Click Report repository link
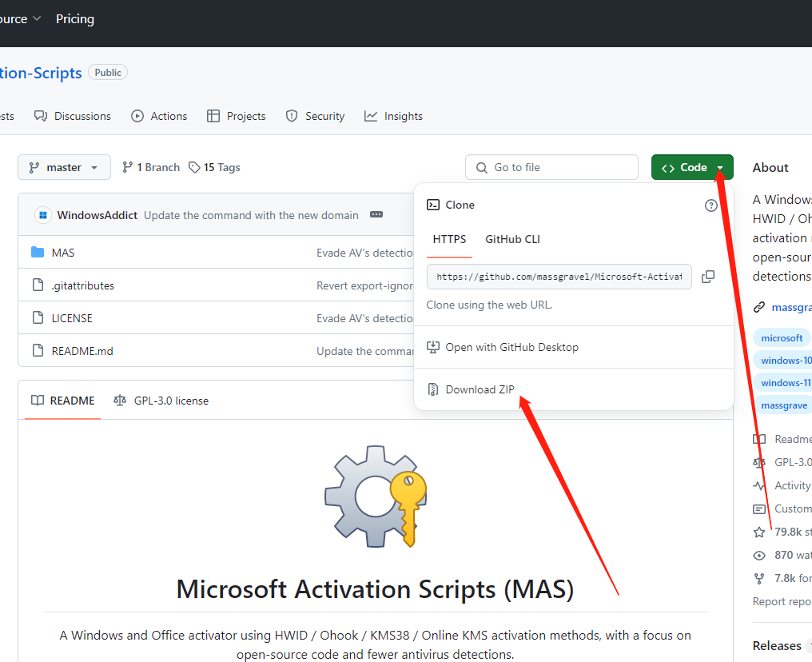This screenshot has height=662, width=812. click(x=782, y=601)
